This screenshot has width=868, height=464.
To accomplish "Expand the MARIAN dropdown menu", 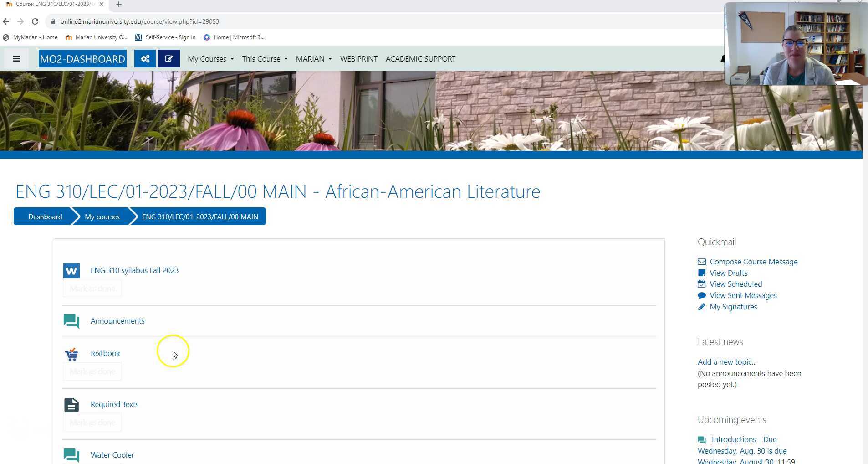I will point(313,58).
